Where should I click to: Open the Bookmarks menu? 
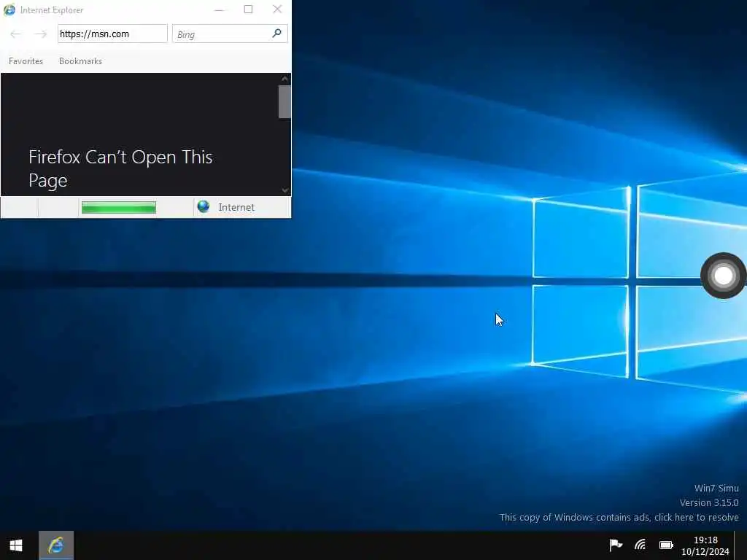tap(80, 61)
